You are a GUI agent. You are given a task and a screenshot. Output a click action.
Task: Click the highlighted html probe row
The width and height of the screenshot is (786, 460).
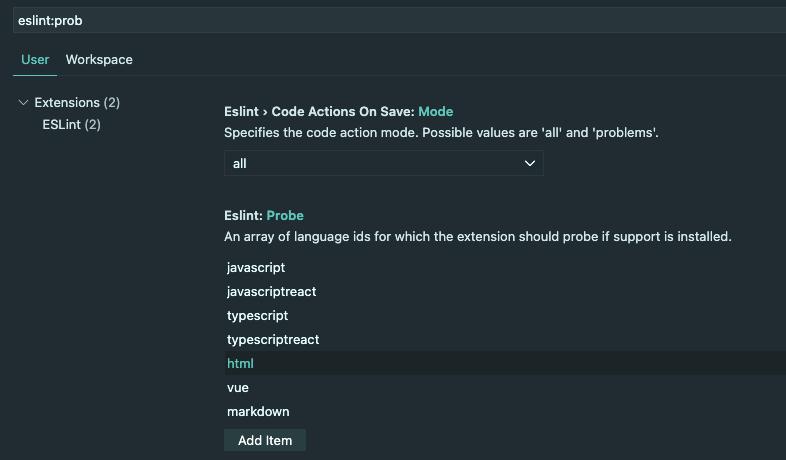tap(241, 364)
